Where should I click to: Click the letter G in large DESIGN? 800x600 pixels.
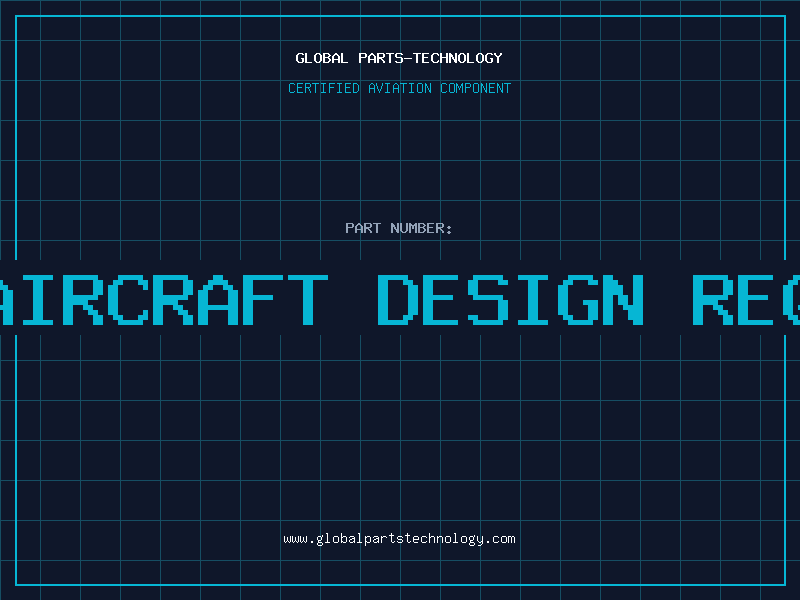[x=578, y=299]
